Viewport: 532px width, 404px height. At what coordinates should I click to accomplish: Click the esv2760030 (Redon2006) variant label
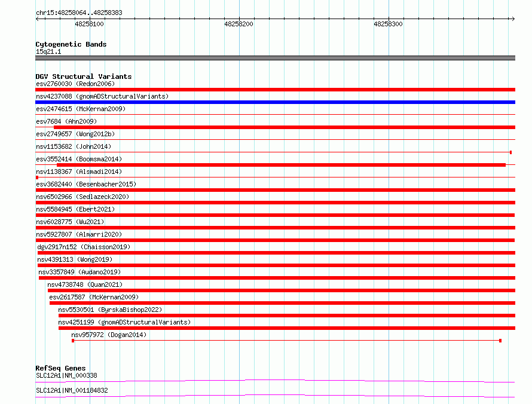tap(75, 84)
